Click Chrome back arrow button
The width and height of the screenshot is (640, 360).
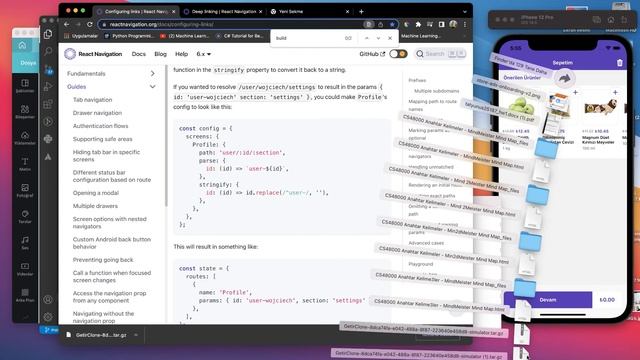pos(67,24)
